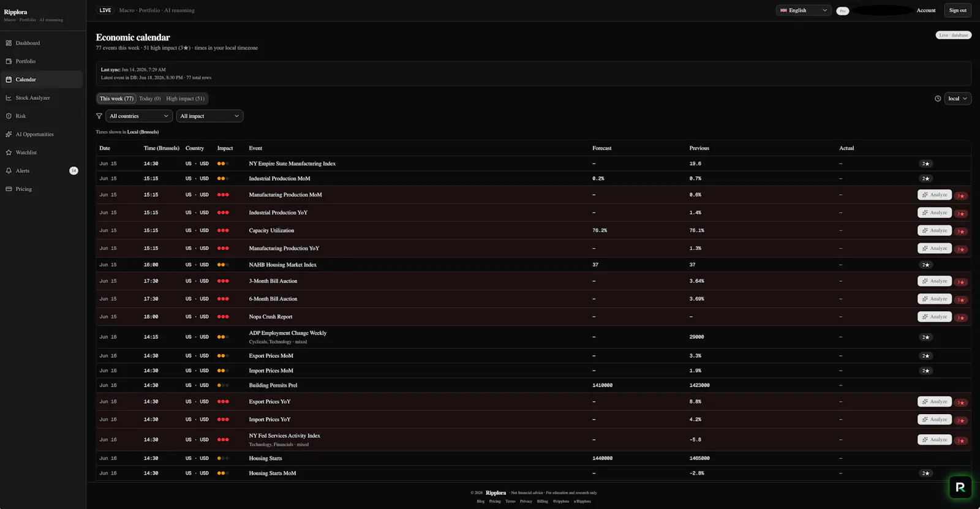Click previous value 29000 for ADP

[x=696, y=337]
